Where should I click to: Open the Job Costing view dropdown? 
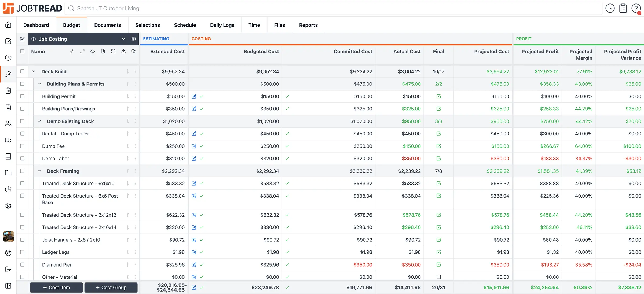(x=123, y=39)
